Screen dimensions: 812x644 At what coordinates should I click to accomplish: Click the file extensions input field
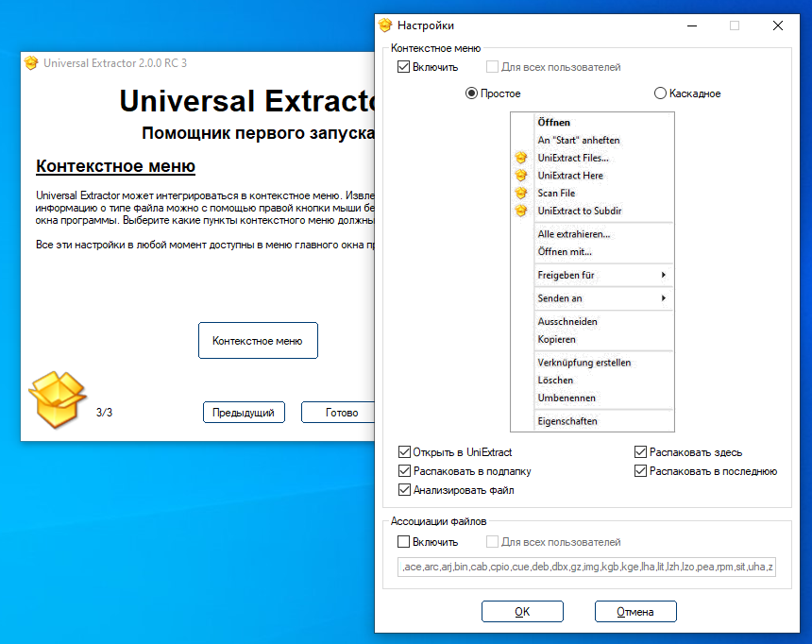[x=586, y=567]
